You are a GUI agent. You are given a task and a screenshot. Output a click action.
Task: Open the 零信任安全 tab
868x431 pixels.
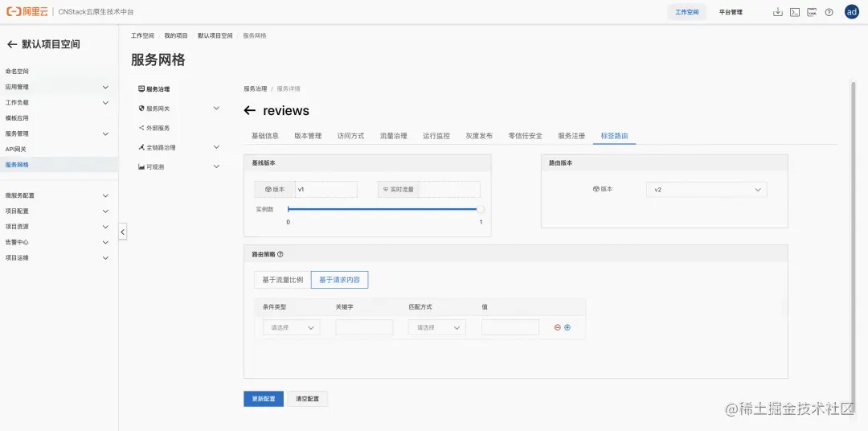(x=526, y=136)
